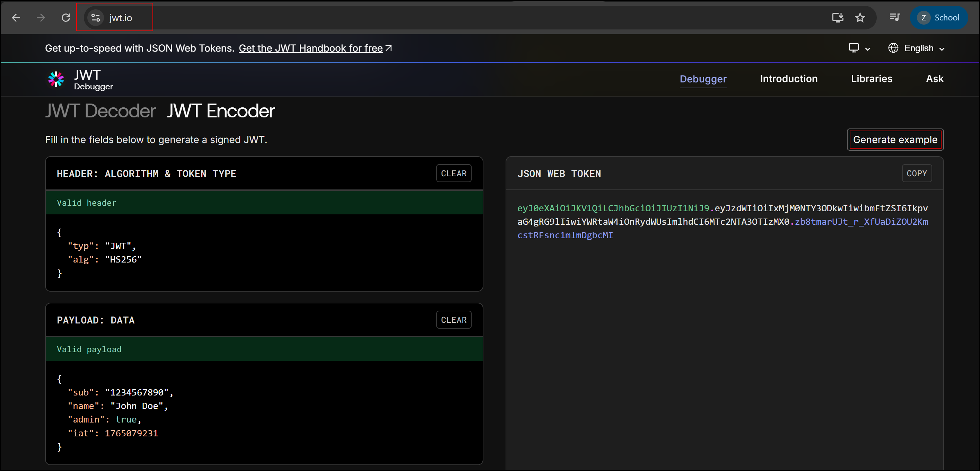Viewport: 980px width, 471px height.
Task: Open the School profile menu
Action: coord(939,17)
